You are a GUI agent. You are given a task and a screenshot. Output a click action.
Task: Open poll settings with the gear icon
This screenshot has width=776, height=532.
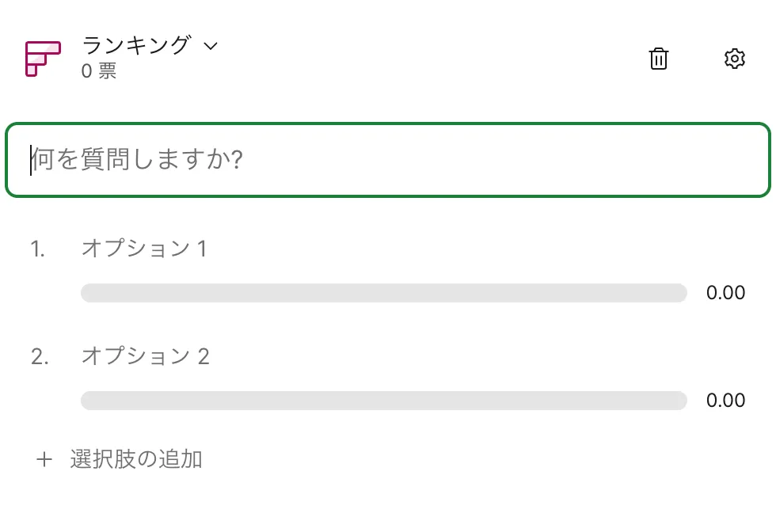click(x=735, y=59)
